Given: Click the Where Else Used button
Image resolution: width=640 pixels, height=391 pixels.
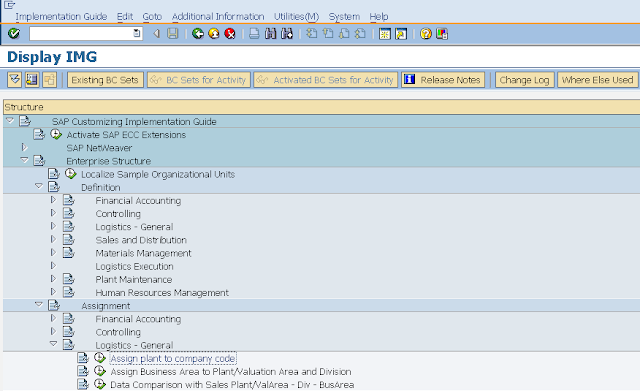Looking at the screenshot, I should [x=597, y=80].
